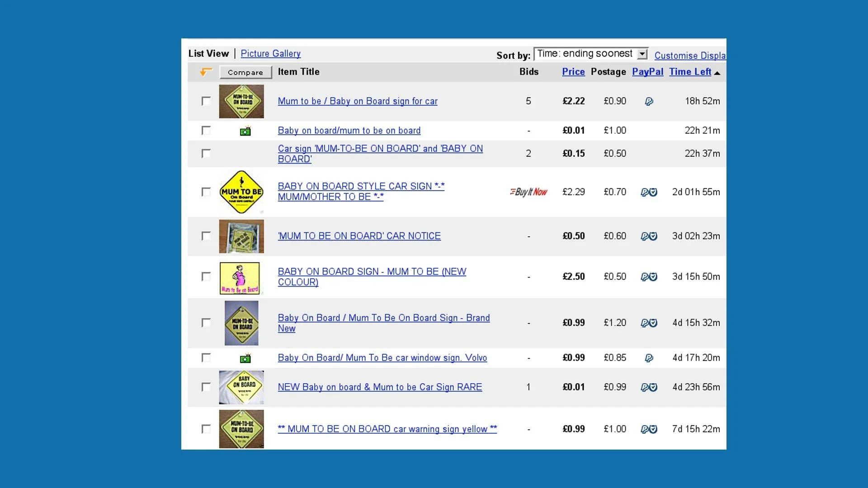Click the ascending sort arrow beside Time Left
The image size is (868, 488).
(717, 73)
